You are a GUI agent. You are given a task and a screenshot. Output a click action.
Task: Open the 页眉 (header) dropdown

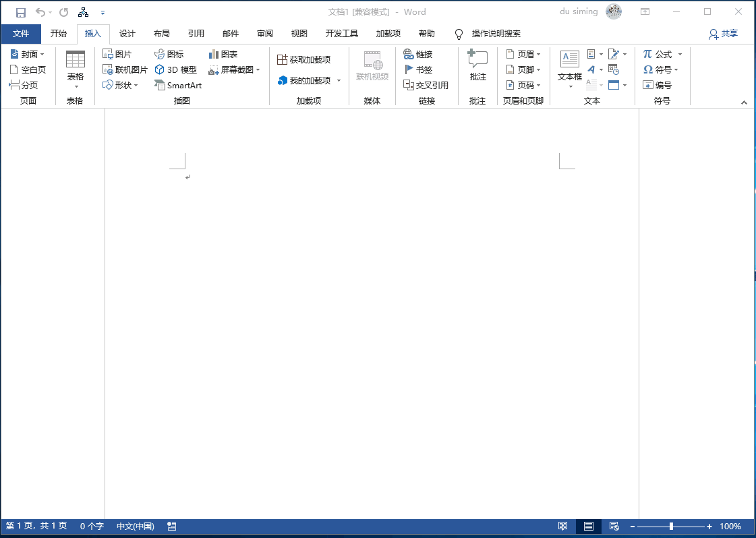pos(524,55)
